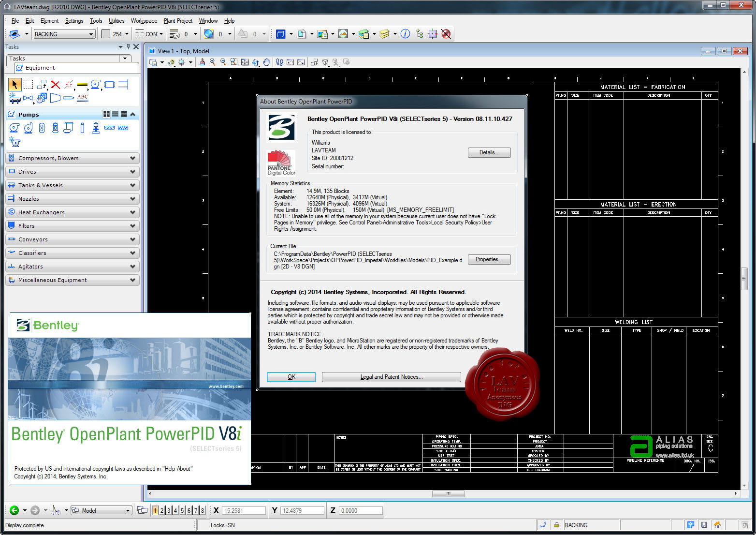Pick the zigzag pump symbol in Pumps
This screenshot has height=535, width=756.
(x=123, y=128)
